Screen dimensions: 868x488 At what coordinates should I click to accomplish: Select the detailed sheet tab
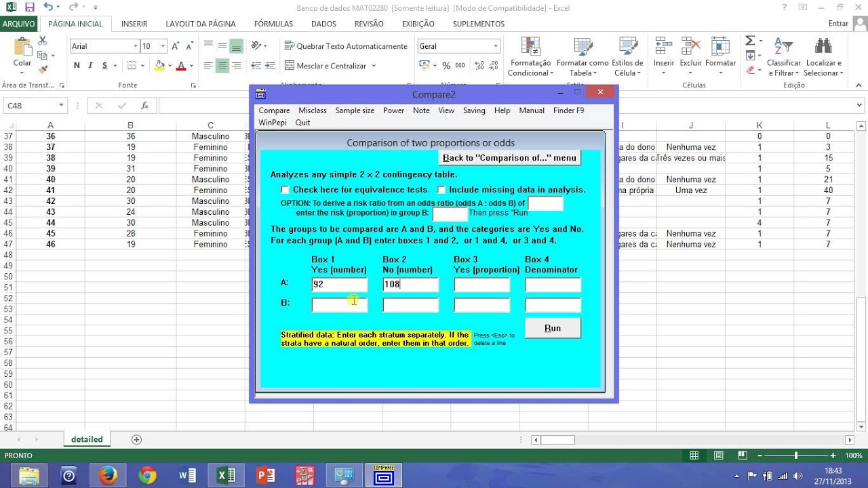pyautogui.click(x=87, y=439)
